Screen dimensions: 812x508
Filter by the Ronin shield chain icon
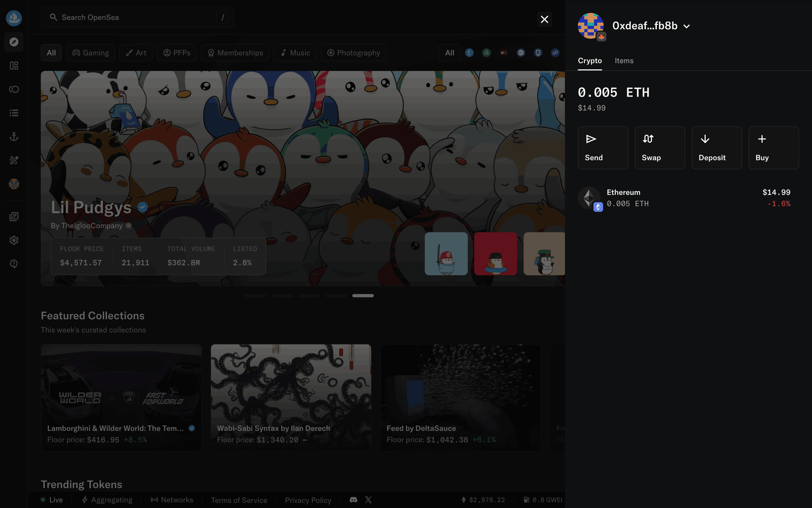click(538, 53)
